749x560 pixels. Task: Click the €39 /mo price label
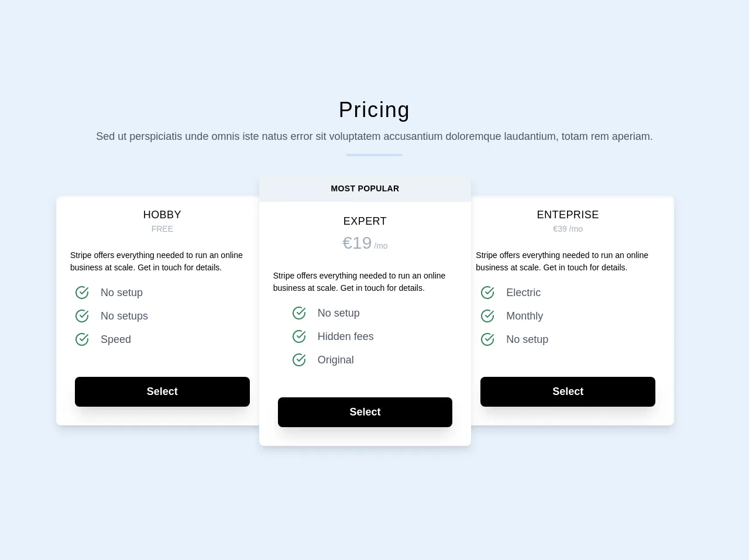[568, 229]
